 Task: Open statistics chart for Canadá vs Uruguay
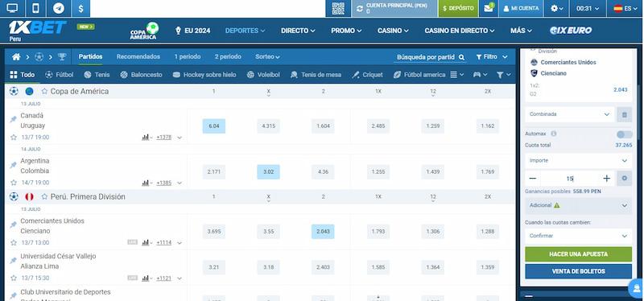coord(147,138)
